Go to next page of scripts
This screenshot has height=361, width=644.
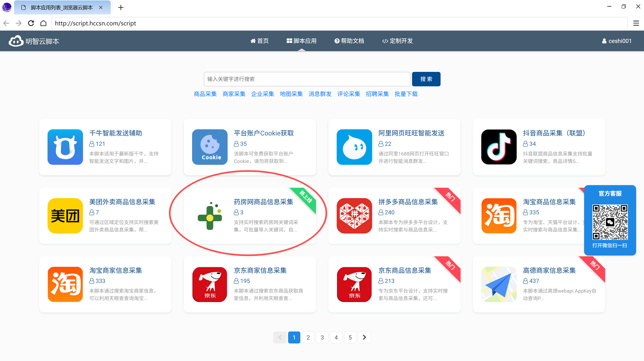[364, 337]
